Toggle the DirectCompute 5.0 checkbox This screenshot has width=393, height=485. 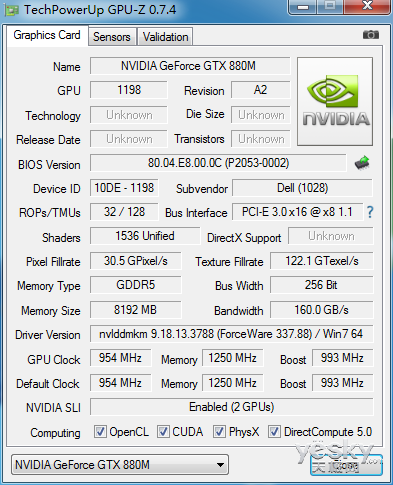(274, 432)
